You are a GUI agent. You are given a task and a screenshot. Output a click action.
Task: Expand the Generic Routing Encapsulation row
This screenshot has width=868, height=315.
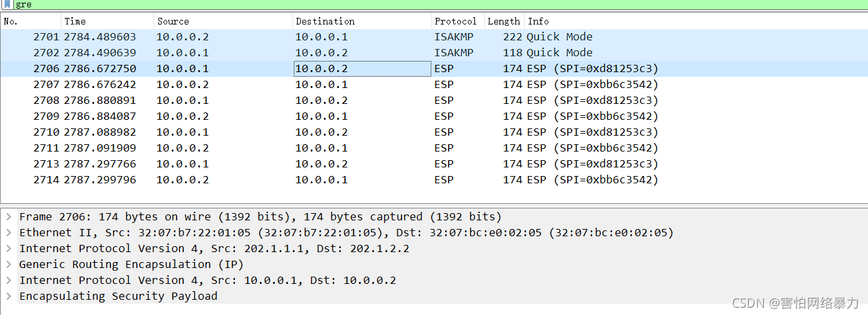tap(9, 265)
